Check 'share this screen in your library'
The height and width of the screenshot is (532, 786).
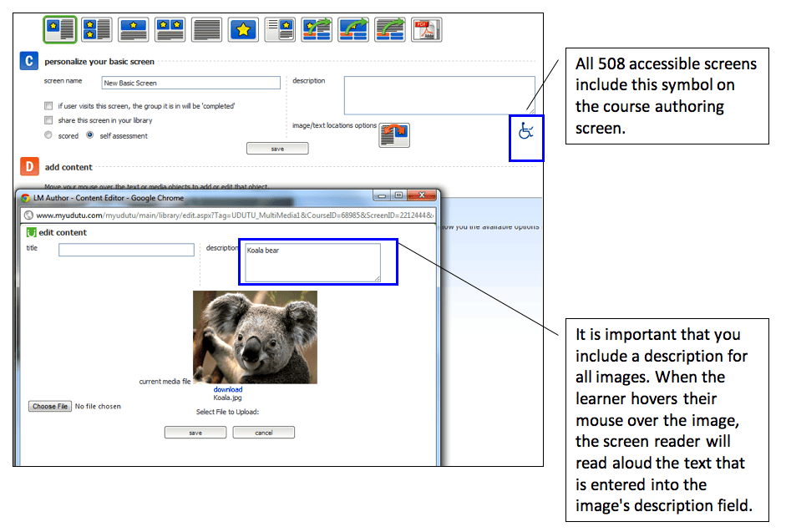(48, 120)
